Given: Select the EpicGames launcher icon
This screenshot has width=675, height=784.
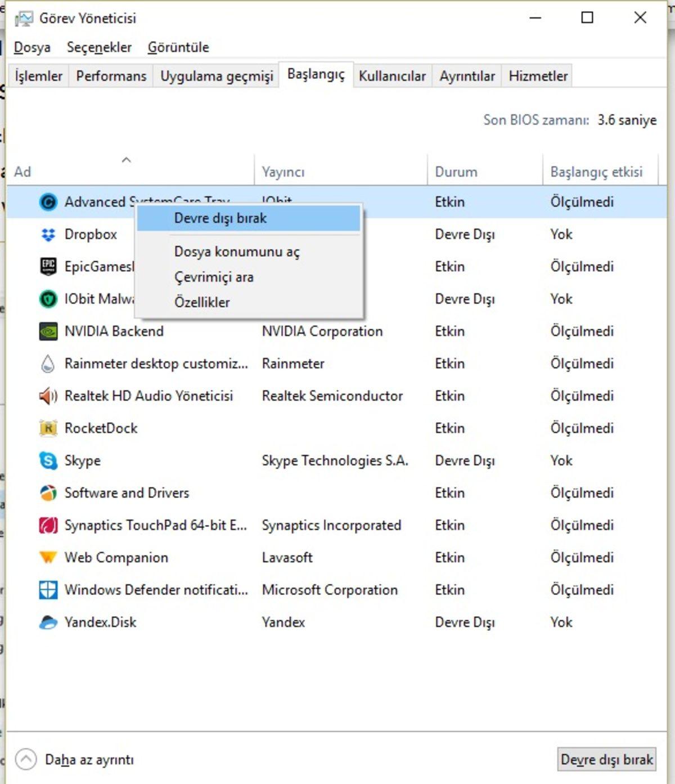Looking at the screenshot, I should (48, 266).
